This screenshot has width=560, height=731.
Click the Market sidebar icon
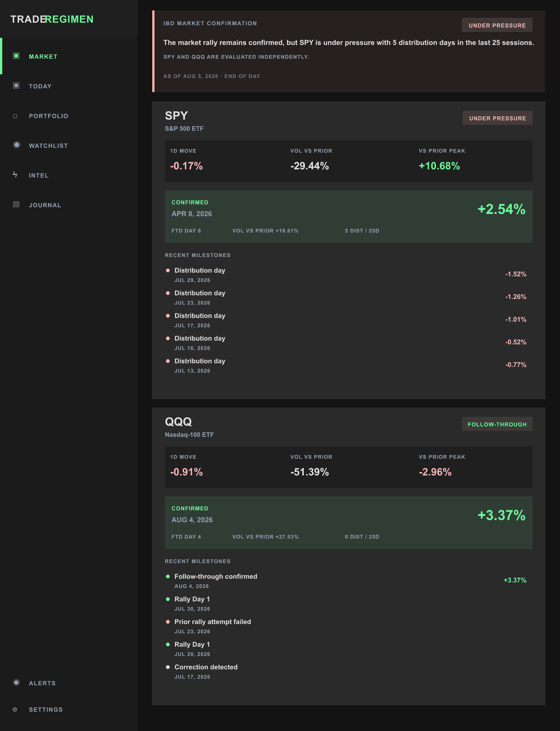pyautogui.click(x=16, y=56)
